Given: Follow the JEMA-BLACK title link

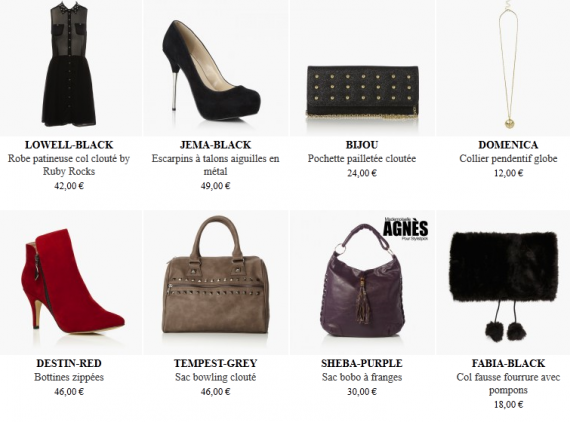Looking at the screenshot, I should (216, 145).
